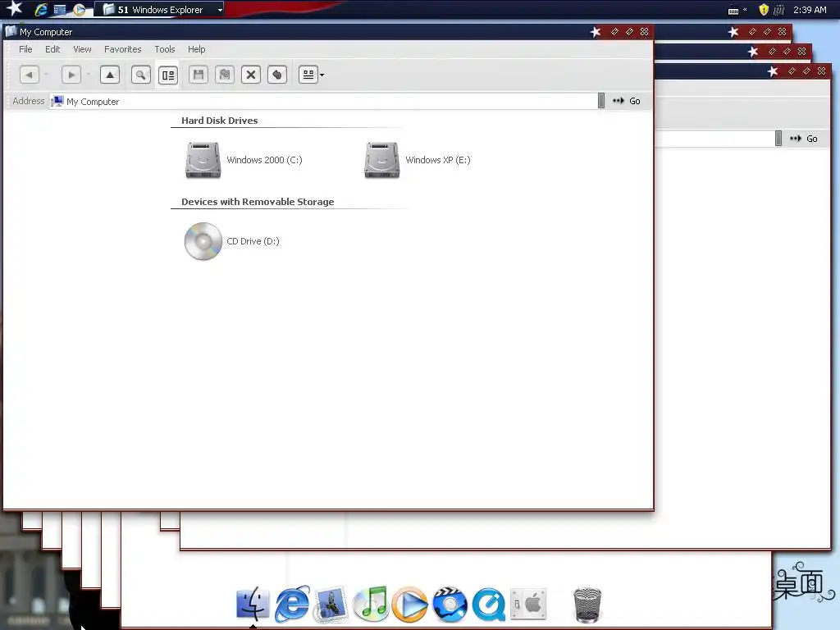Open QuickTime Q icon in the dock
The image size is (840, 630).
tap(489, 605)
